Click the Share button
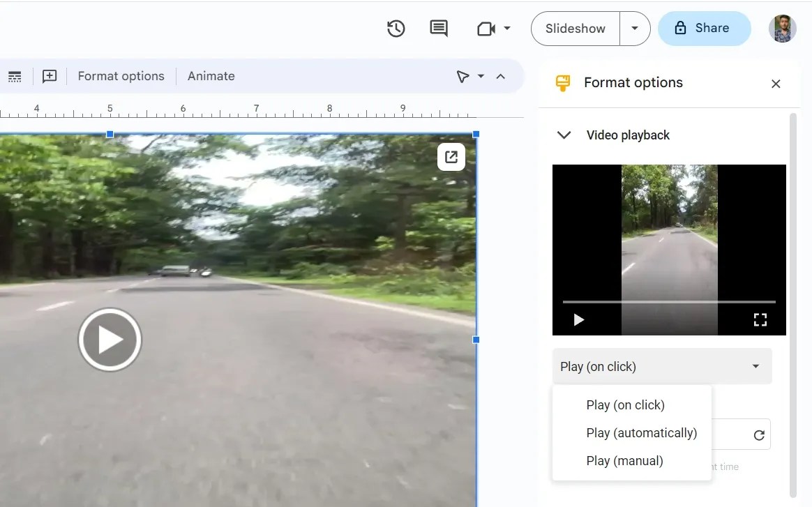The width and height of the screenshot is (812, 507). click(x=704, y=29)
